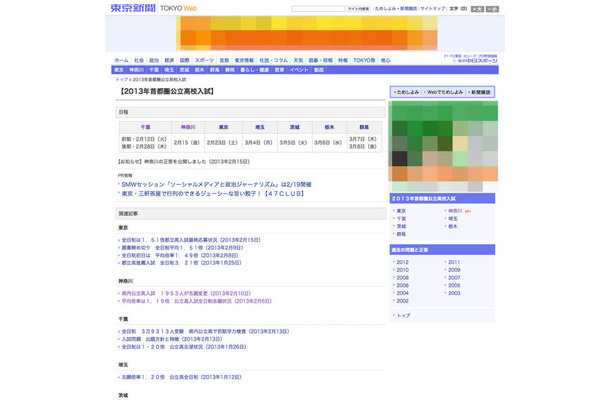Open the 囲碁・将棋 navigation item

[x=321, y=60]
